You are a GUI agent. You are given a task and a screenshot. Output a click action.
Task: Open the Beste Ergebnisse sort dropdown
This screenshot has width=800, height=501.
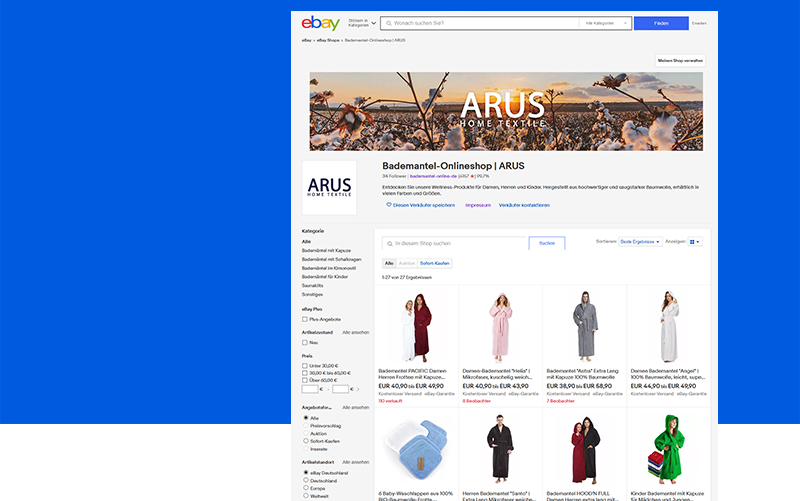pyautogui.click(x=640, y=241)
